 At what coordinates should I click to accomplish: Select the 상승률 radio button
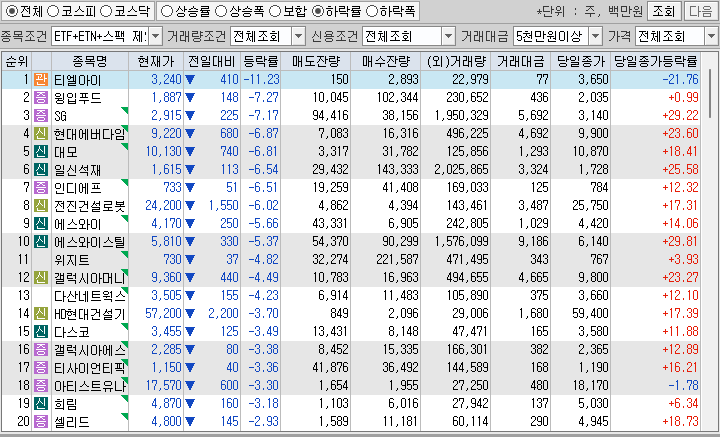coord(167,11)
